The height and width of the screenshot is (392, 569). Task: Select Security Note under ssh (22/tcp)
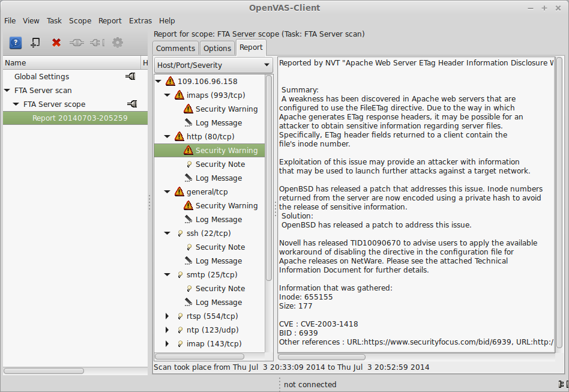[x=220, y=247]
